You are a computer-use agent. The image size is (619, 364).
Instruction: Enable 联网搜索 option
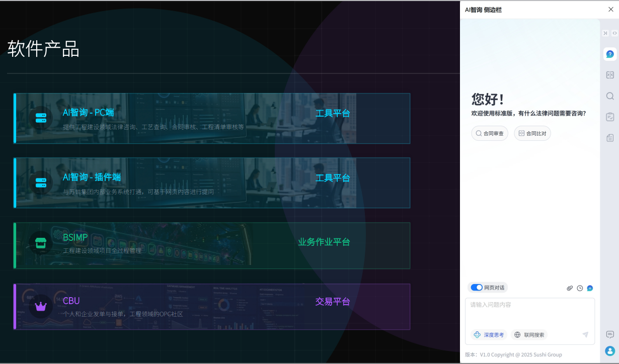pyautogui.click(x=529, y=335)
